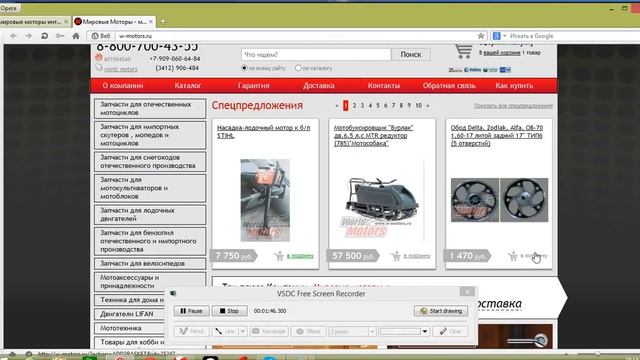Pause recording with the Pause button

tap(191, 311)
